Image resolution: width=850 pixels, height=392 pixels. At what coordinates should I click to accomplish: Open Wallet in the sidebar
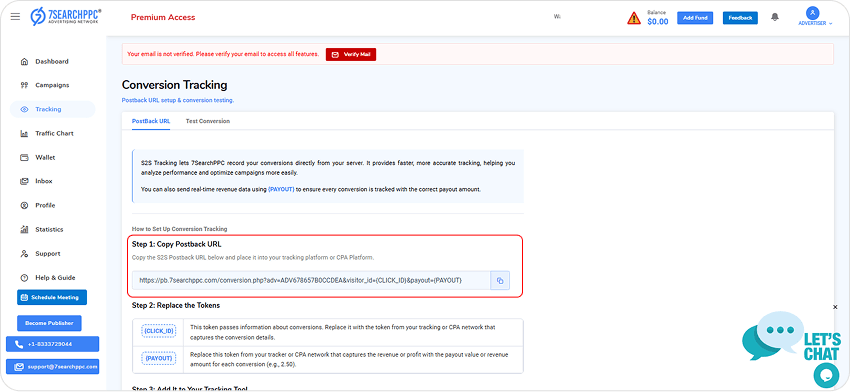(x=46, y=157)
